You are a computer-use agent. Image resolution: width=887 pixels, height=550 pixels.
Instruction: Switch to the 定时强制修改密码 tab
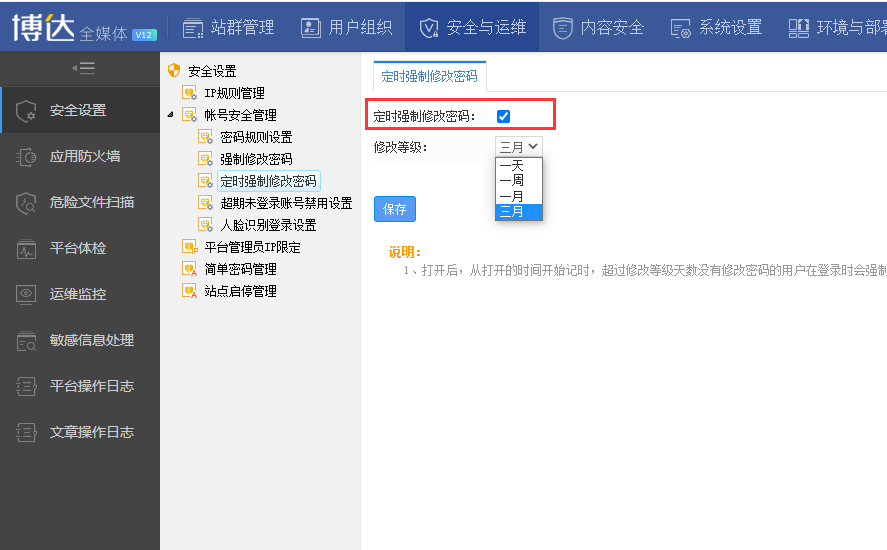[429, 76]
